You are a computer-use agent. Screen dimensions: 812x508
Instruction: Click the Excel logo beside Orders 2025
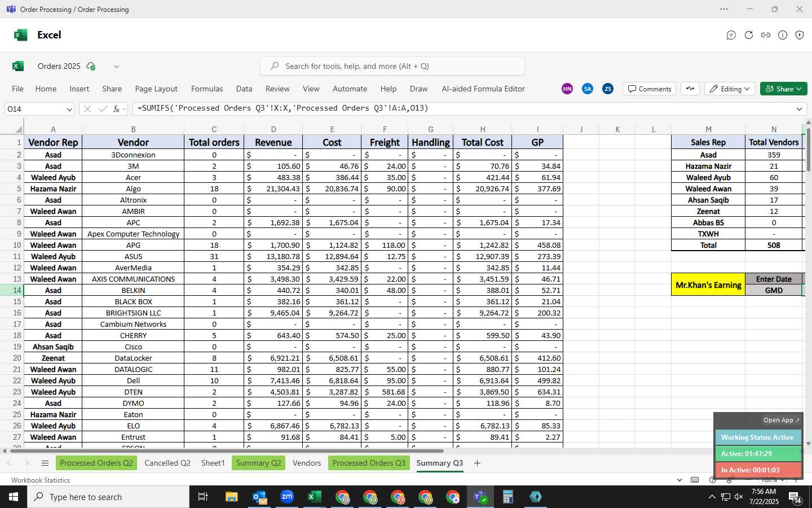pos(18,66)
